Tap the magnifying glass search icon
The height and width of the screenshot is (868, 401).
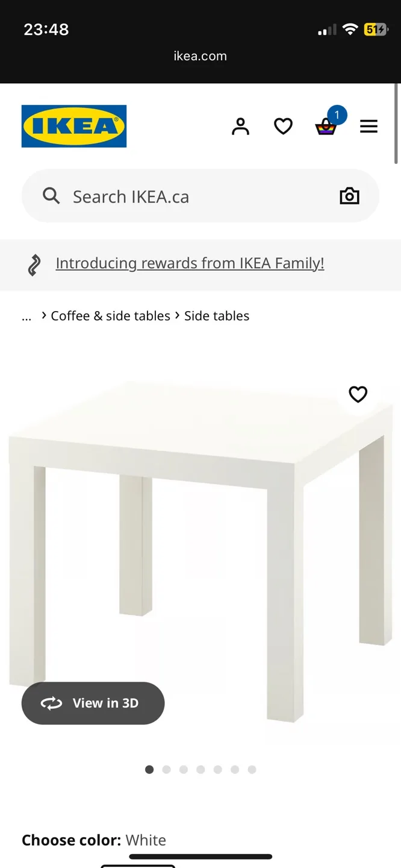pyautogui.click(x=52, y=196)
